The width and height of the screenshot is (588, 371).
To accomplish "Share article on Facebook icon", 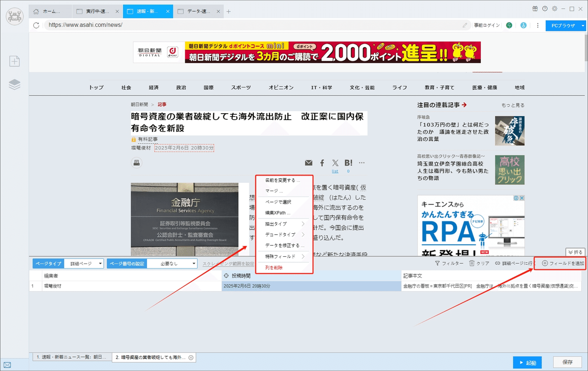I will click(x=322, y=163).
